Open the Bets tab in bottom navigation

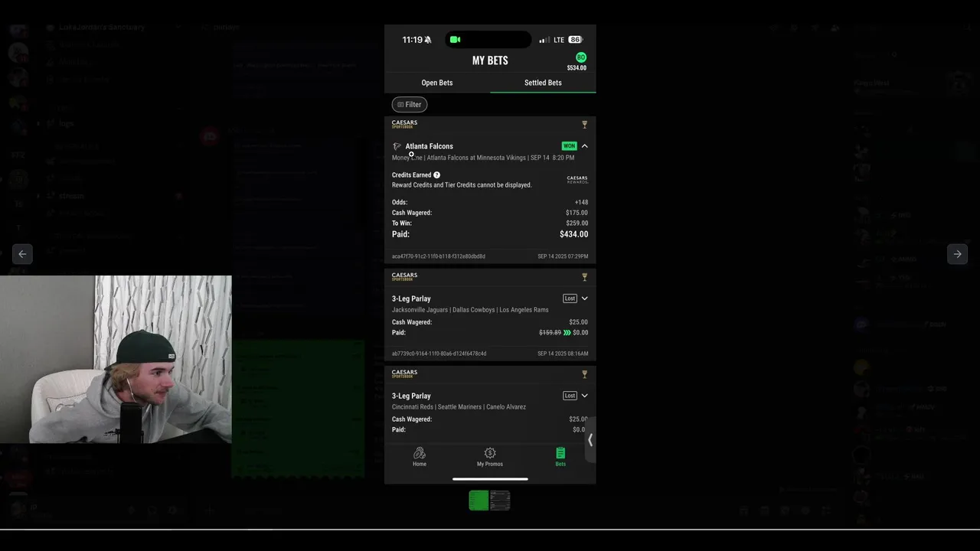click(x=560, y=457)
